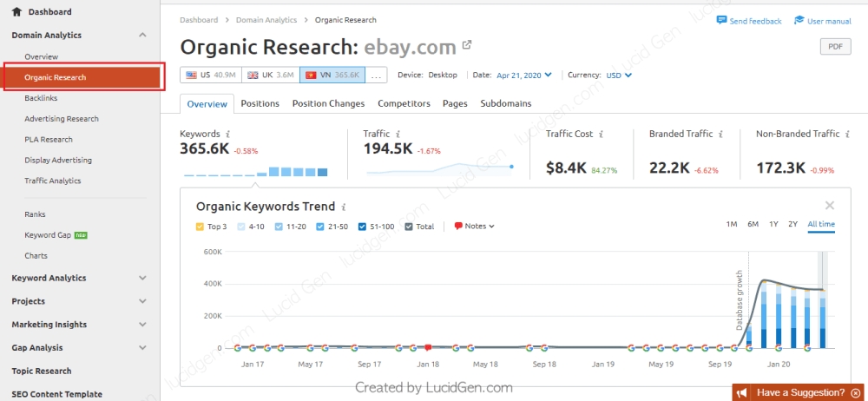The width and height of the screenshot is (868, 401).
Task: Click the Google update marker at Jan 20
Action: [779, 348]
